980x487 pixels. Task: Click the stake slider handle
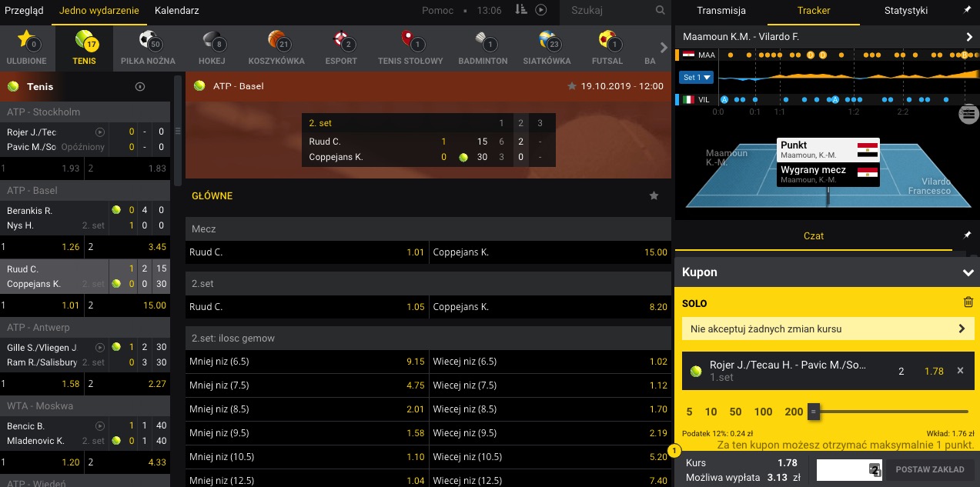813,412
